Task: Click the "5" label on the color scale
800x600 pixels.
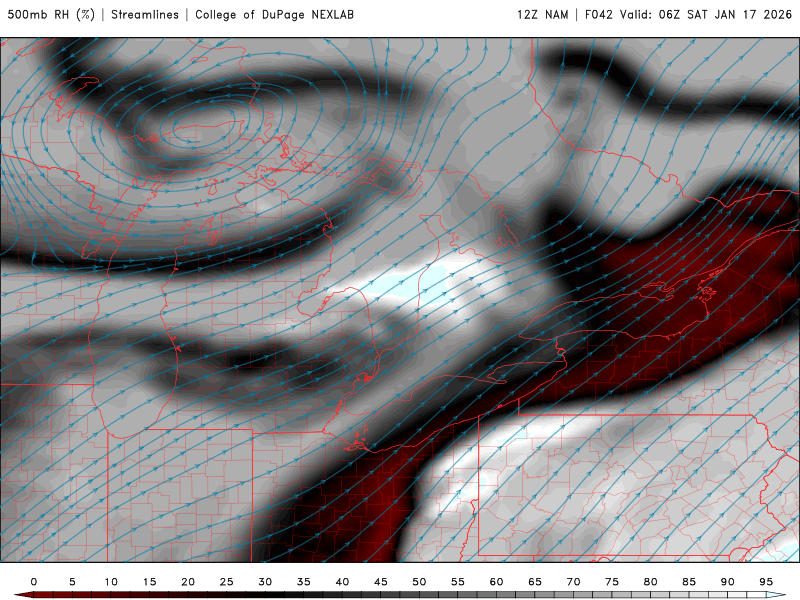Action: click(x=72, y=582)
